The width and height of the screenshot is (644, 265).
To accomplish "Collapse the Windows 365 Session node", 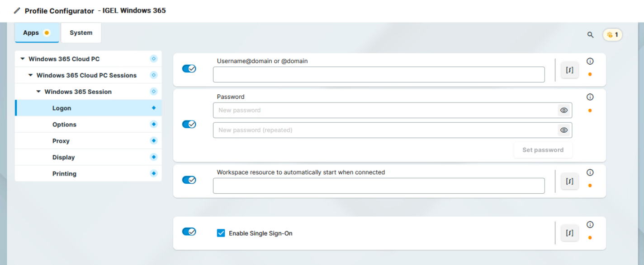I will click(38, 92).
